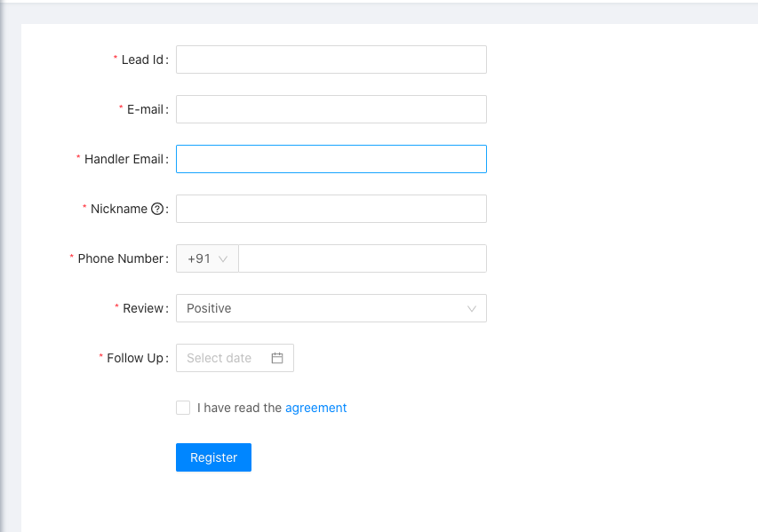Click the Nickname help question-mark icon

157,209
